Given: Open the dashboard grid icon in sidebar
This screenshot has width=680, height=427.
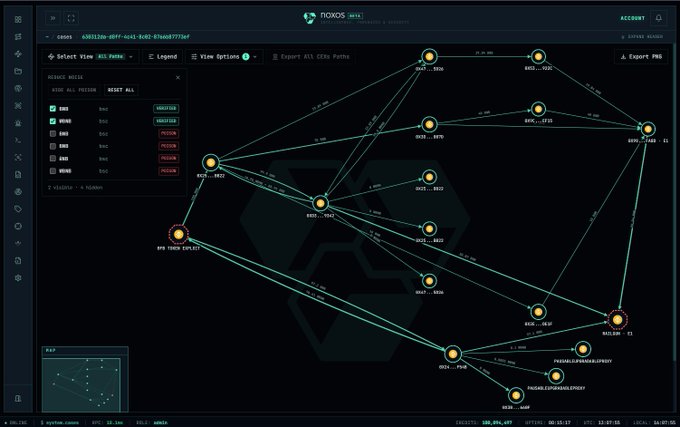Looking at the screenshot, I should 18,20.
